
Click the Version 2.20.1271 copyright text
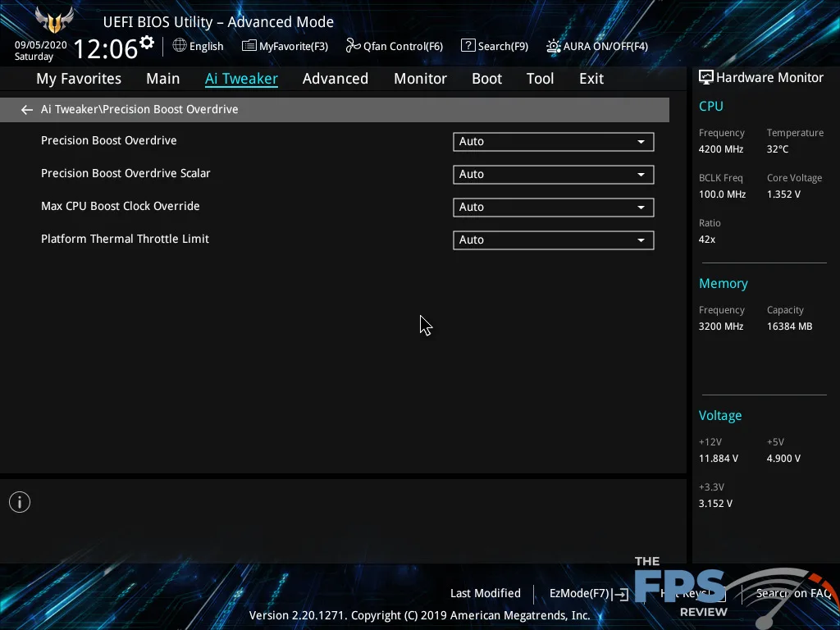pyautogui.click(x=419, y=615)
